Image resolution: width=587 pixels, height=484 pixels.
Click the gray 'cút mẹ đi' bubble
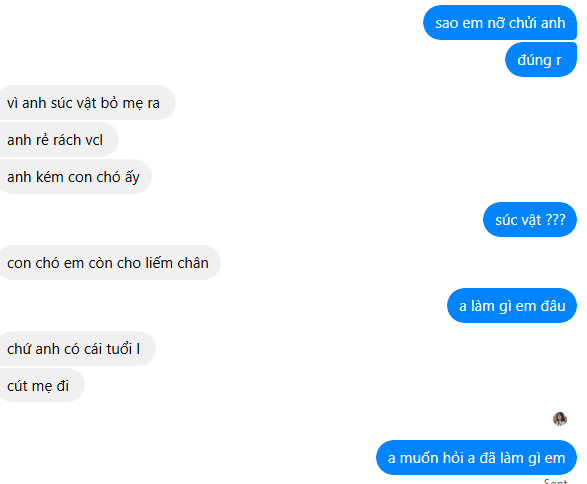(x=41, y=386)
